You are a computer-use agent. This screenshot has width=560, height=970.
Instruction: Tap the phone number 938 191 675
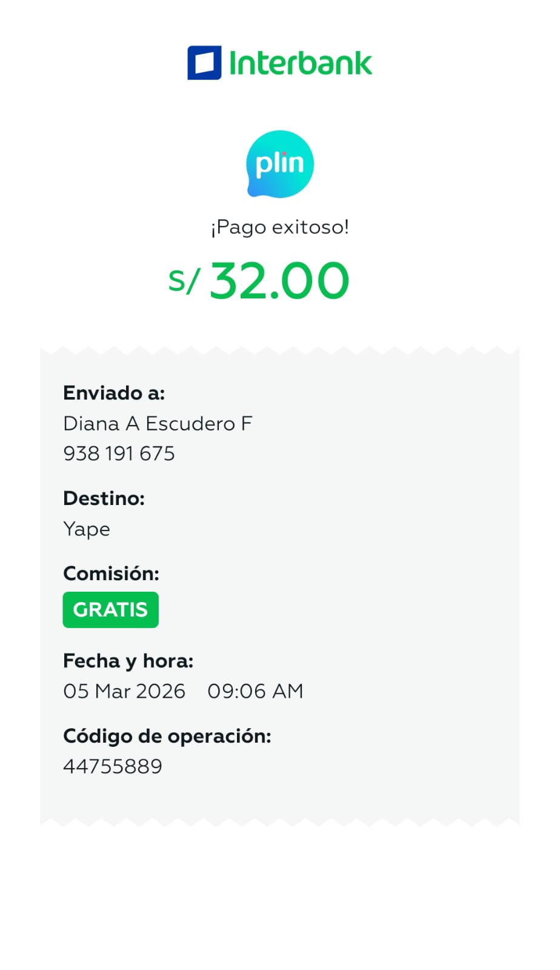pos(119,453)
